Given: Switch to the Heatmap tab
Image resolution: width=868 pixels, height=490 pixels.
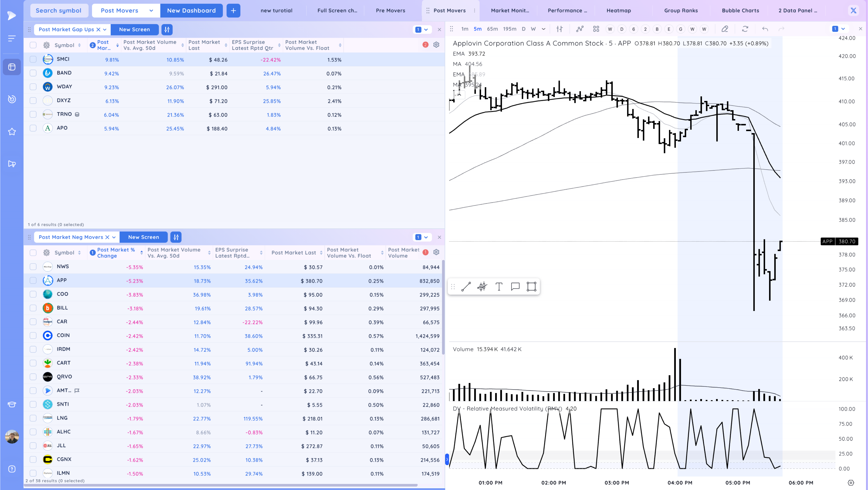Looking at the screenshot, I should [619, 10].
